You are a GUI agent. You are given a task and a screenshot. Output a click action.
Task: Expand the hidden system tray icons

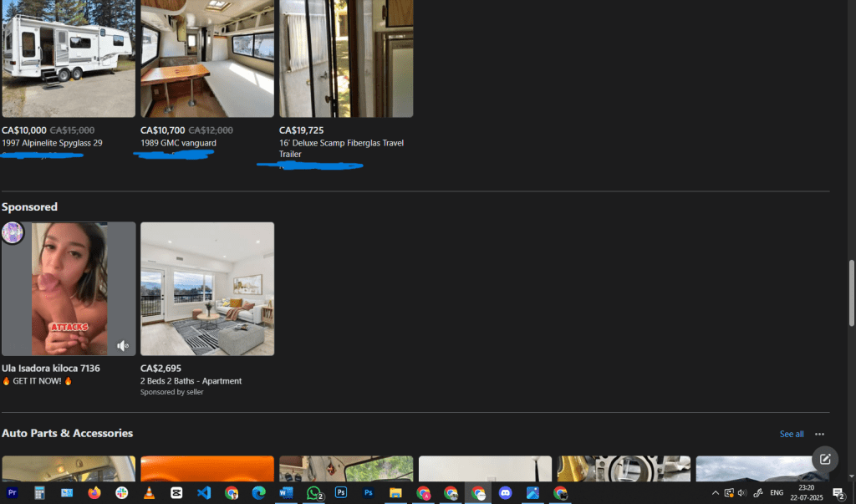click(715, 493)
